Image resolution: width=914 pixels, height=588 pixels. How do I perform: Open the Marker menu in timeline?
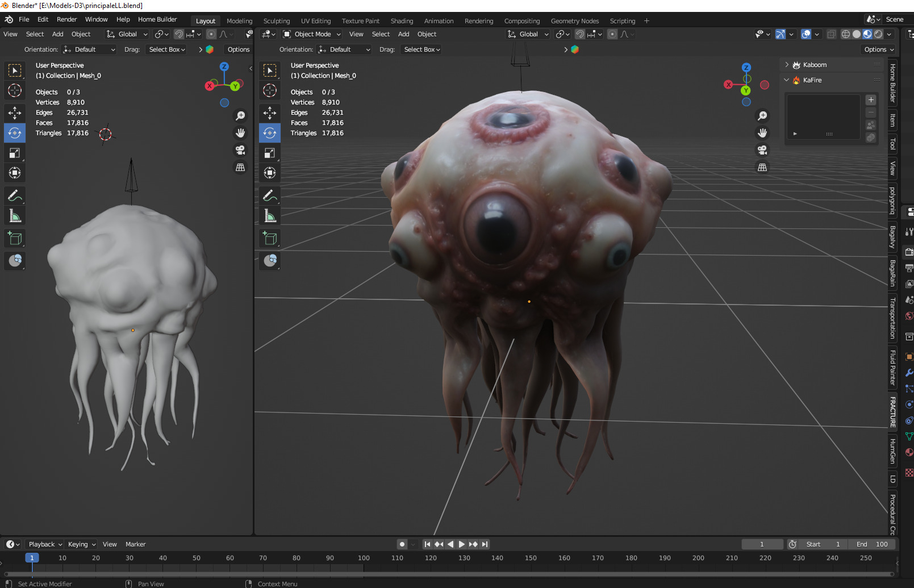click(x=135, y=544)
